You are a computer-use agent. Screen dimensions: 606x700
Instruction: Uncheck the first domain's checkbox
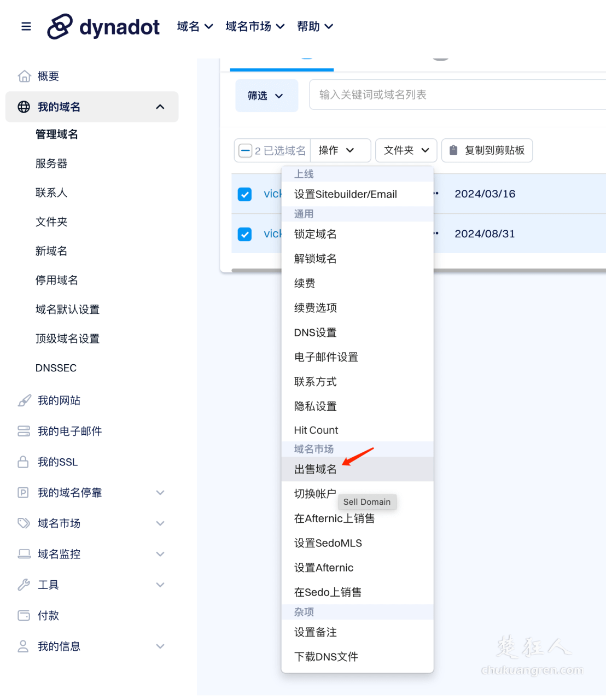click(244, 194)
